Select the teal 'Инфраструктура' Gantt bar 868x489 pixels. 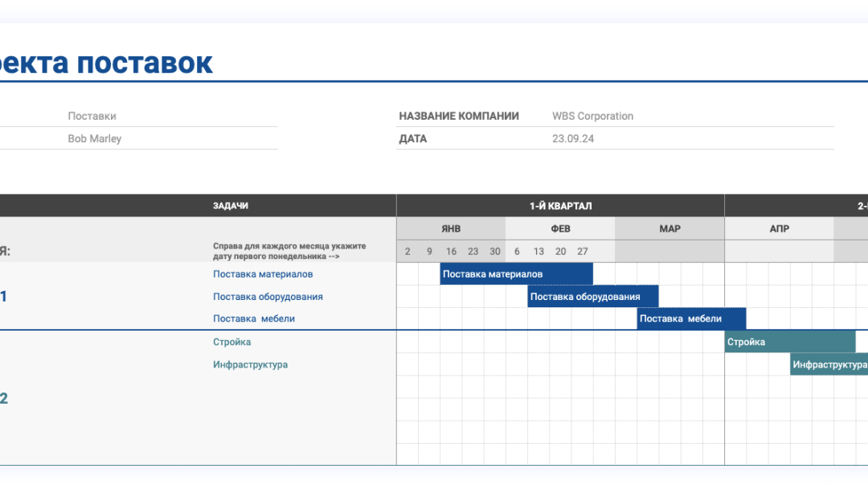click(x=829, y=364)
